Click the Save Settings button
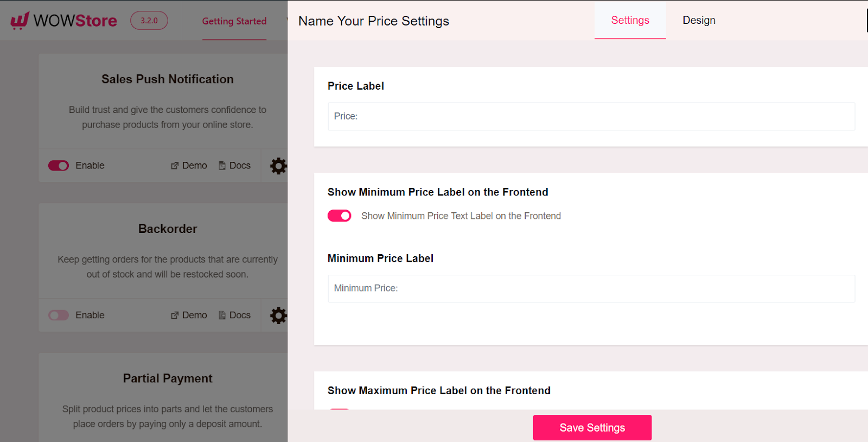This screenshot has height=442, width=868. pyautogui.click(x=592, y=427)
